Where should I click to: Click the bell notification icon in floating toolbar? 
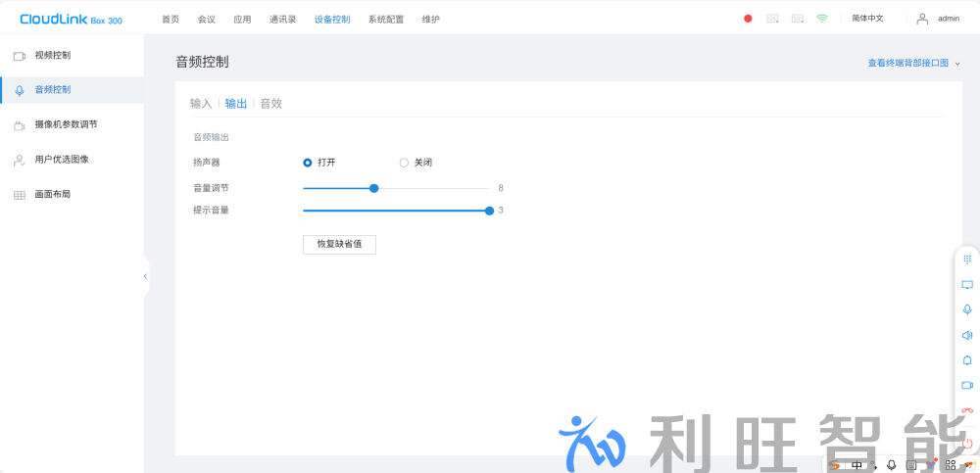click(x=967, y=360)
